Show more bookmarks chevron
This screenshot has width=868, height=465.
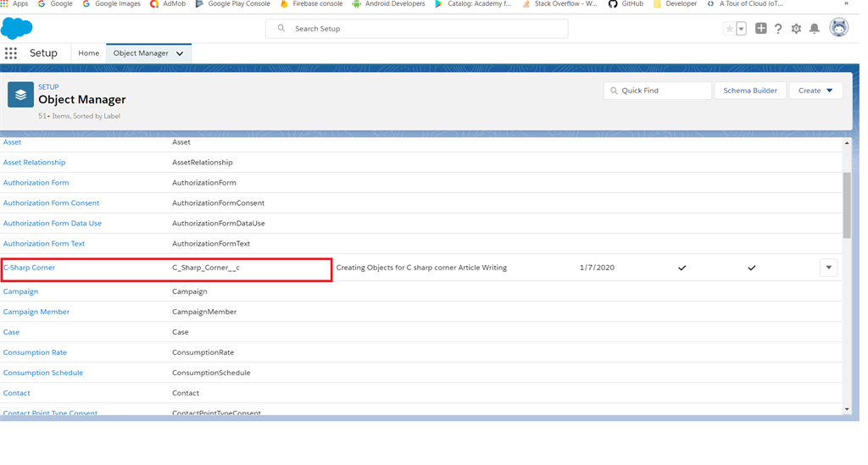tap(846, 4)
